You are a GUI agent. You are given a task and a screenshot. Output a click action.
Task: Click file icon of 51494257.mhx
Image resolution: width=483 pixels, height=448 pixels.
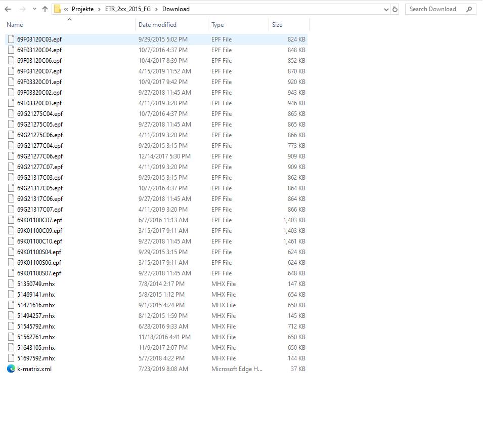point(11,316)
